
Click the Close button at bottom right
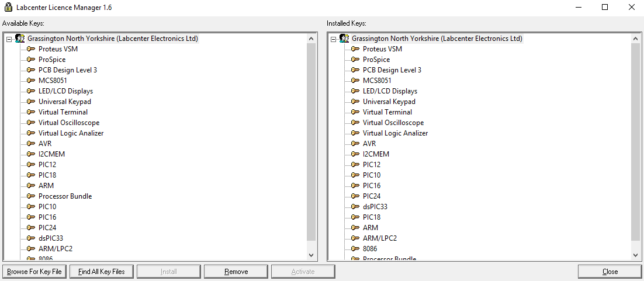[x=610, y=272]
